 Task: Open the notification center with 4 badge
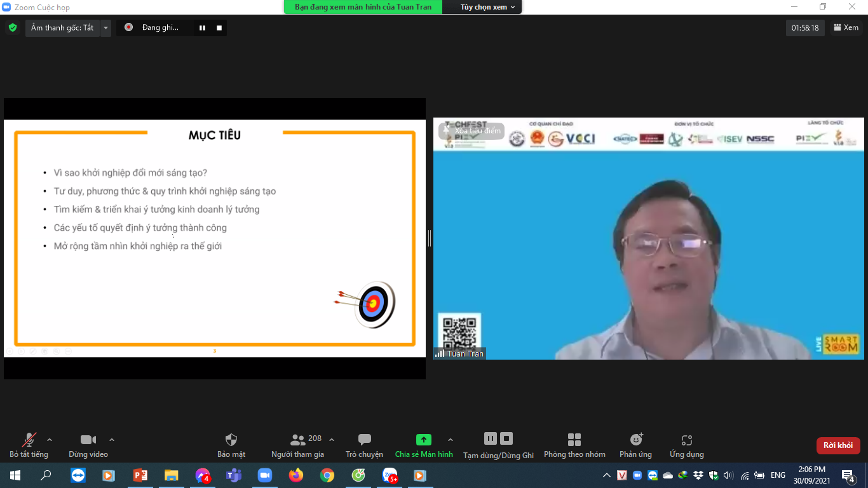pos(848,475)
